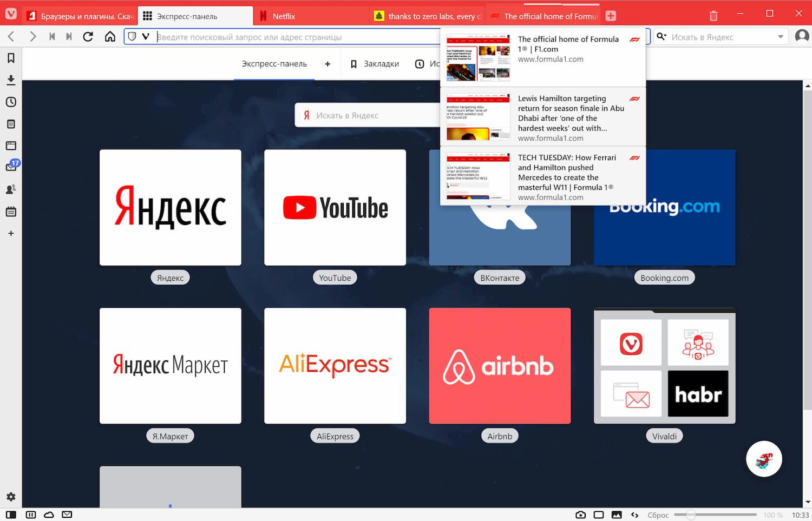This screenshot has height=521, width=812.
Task: Open the Airbnb speed dial
Action: tap(500, 366)
